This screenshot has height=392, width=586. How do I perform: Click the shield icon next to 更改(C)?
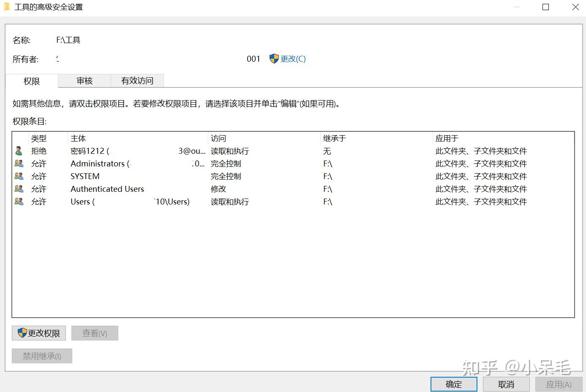coord(274,59)
